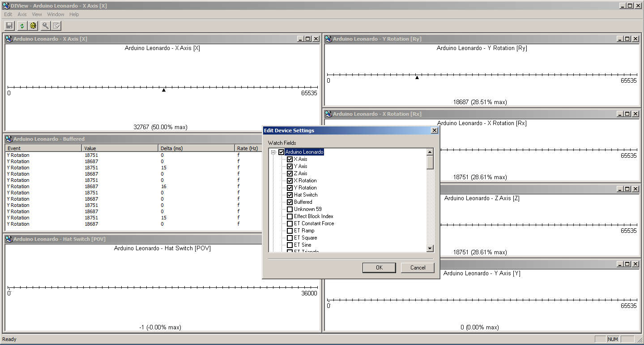Uncheck the X Axis watch field
The image size is (644, 345).
[290, 159]
